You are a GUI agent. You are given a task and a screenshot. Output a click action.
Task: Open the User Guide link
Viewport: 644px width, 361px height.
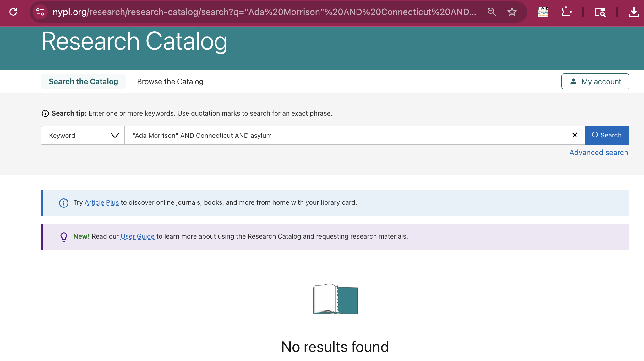[137, 236]
